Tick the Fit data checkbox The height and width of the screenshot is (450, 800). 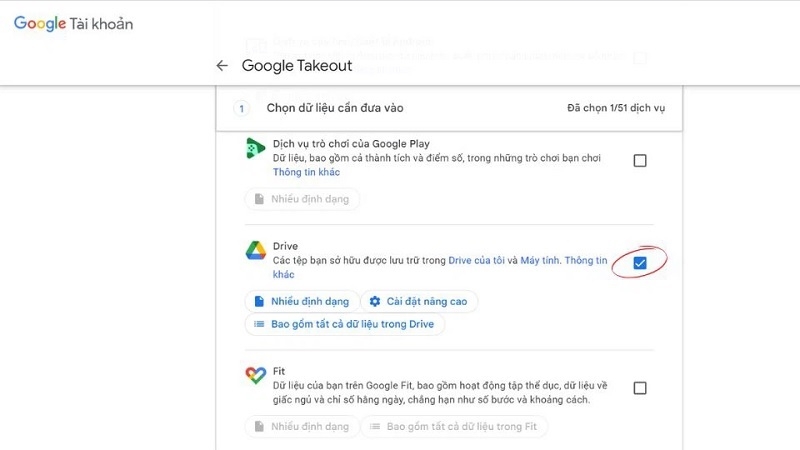coord(640,388)
